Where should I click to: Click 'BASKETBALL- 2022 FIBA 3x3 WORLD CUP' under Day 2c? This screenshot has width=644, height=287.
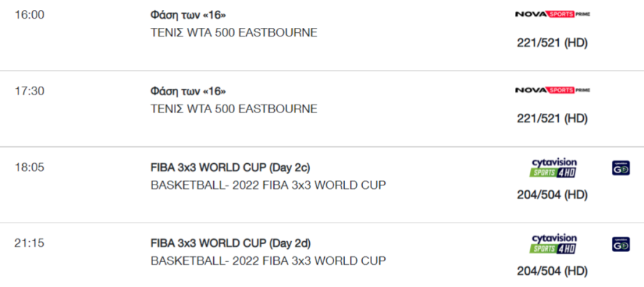pyautogui.click(x=268, y=185)
